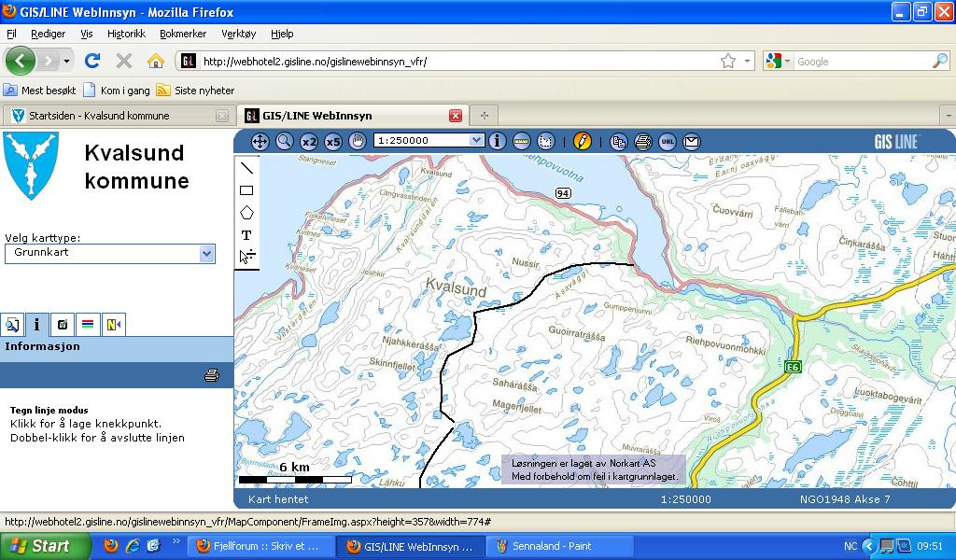Activate the magnifier zoom tool
Image resolution: width=956 pixels, height=560 pixels.
pos(285,141)
